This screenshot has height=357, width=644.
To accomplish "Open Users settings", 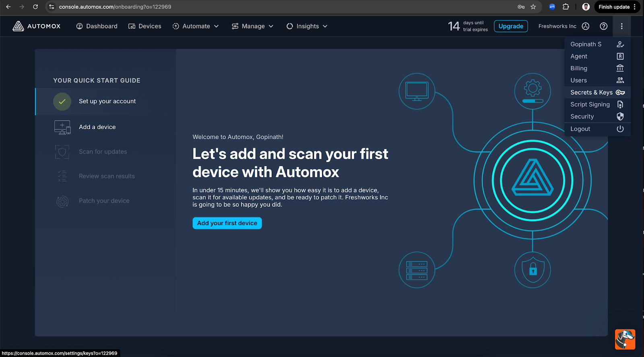I will (x=597, y=80).
